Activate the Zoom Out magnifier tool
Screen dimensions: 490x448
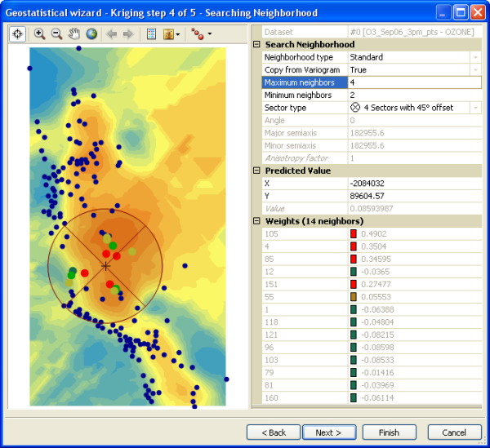click(56, 34)
